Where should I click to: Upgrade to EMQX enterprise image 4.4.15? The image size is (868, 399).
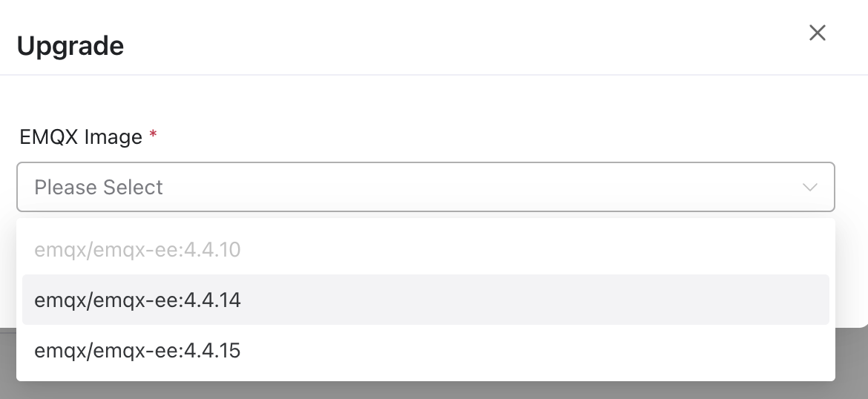point(137,350)
